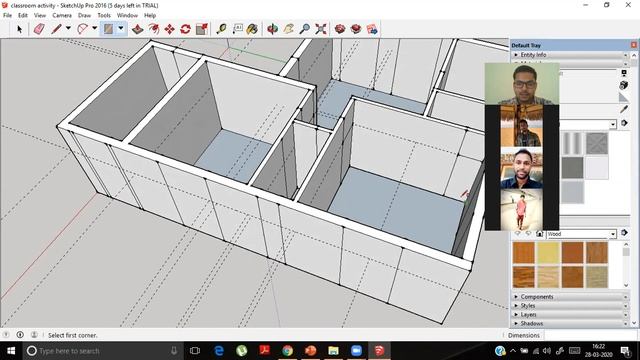Open Task View on the taskbar
This screenshot has height=360, width=640.
point(195,351)
